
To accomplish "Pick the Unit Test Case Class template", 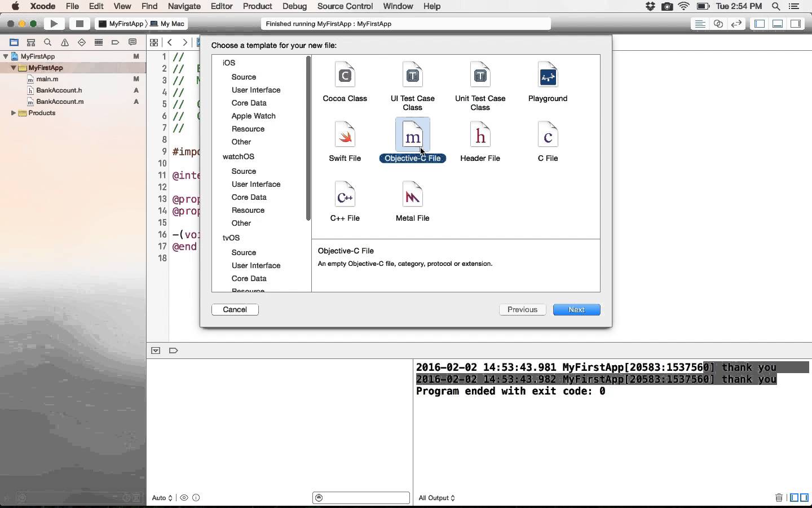I will (480, 86).
